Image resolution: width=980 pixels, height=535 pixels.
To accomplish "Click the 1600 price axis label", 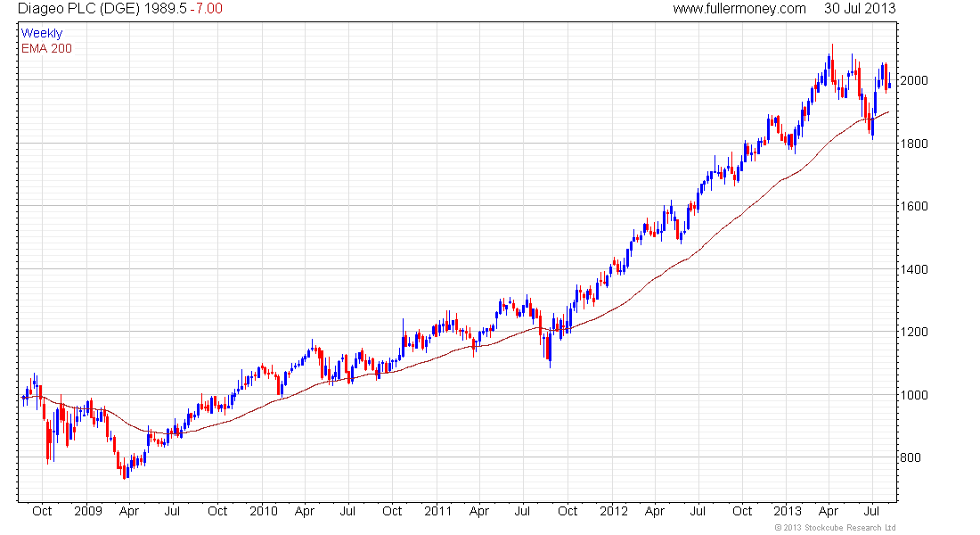I will tap(914, 207).
